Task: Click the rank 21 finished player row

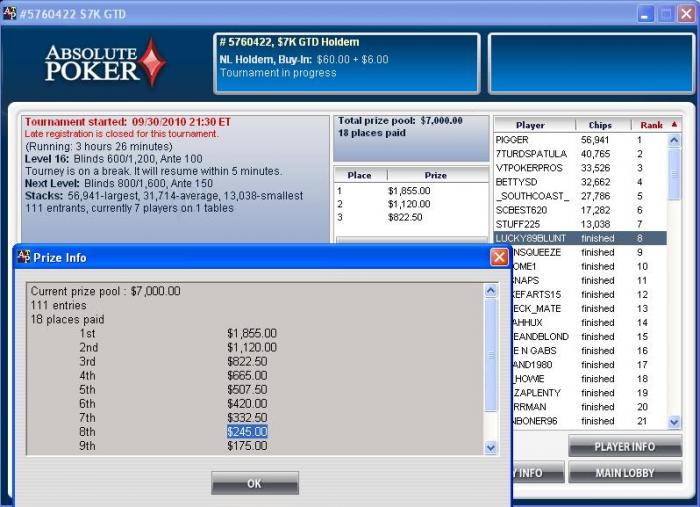Action: pyautogui.click(x=589, y=421)
